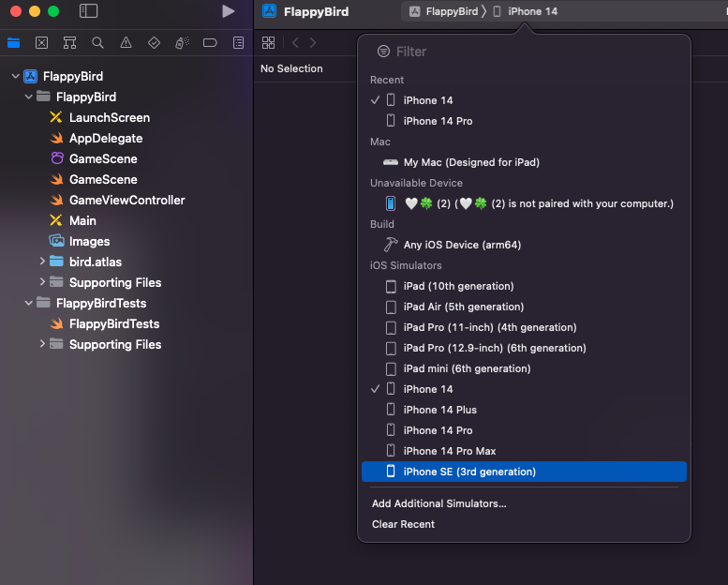This screenshot has width=728, height=585.
Task: Select iPhone 14 Plus simulator
Action: pos(524,410)
